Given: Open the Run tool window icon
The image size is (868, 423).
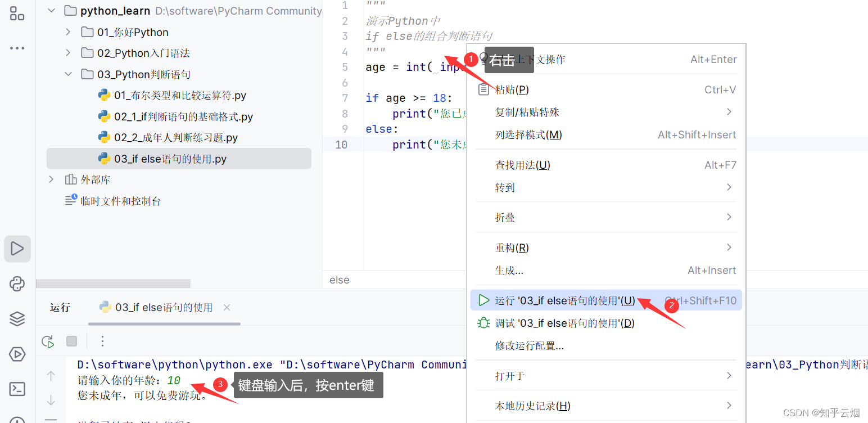Looking at the screenshot, I should [17, 249].
